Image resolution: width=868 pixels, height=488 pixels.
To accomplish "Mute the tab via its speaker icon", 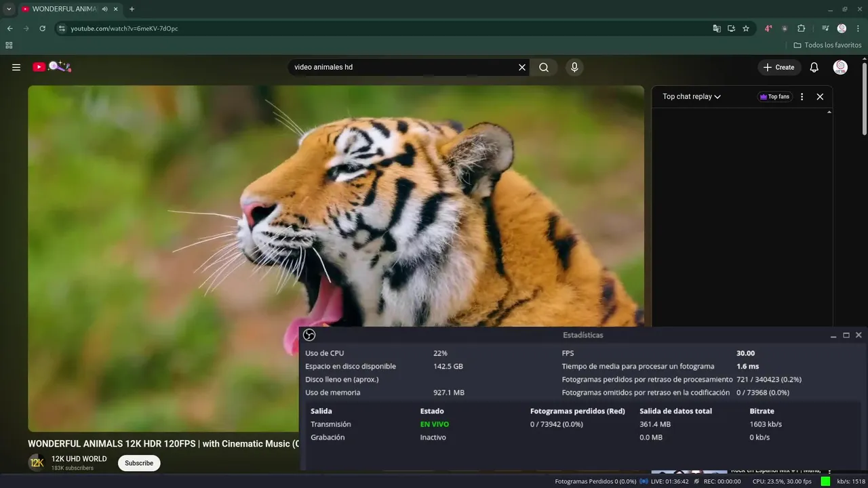I will [x=104, y=9].
